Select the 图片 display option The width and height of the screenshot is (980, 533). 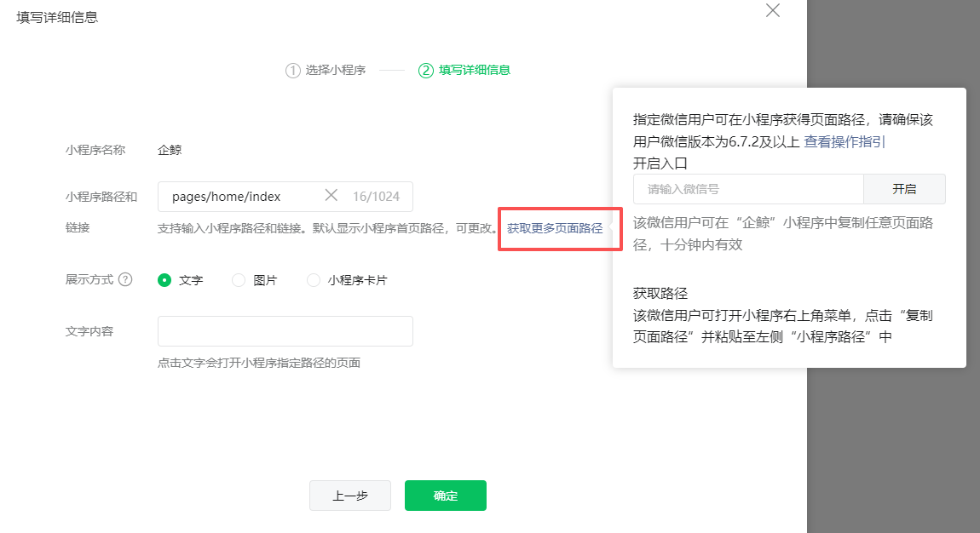[238, 279]
